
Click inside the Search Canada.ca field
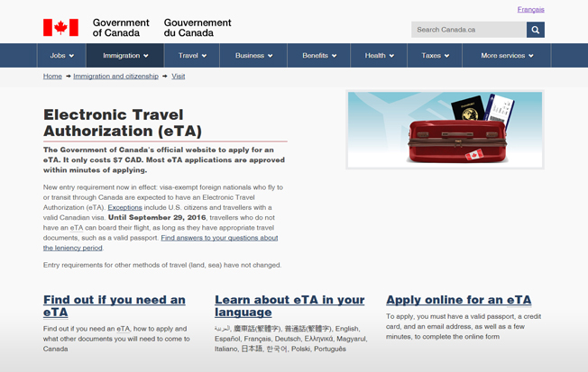[x=469, y=30]
